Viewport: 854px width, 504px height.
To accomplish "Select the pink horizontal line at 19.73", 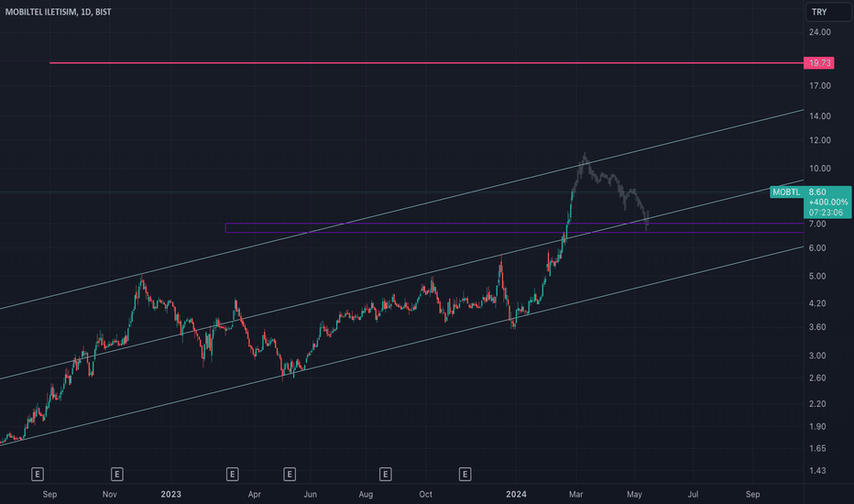I will pos(425,63).
